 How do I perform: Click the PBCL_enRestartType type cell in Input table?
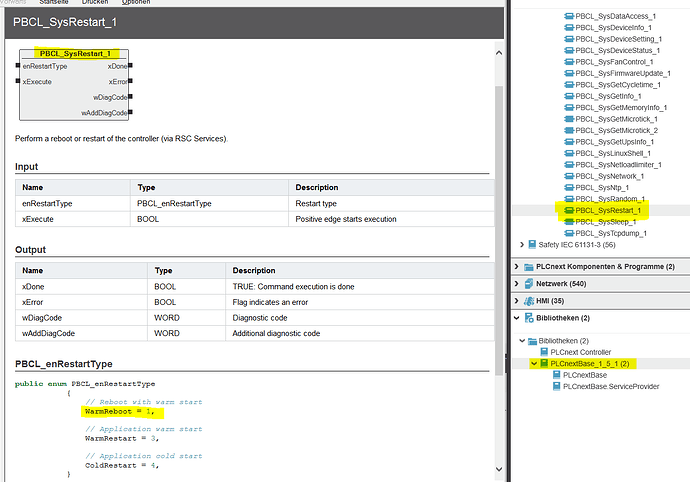point(209,204)
